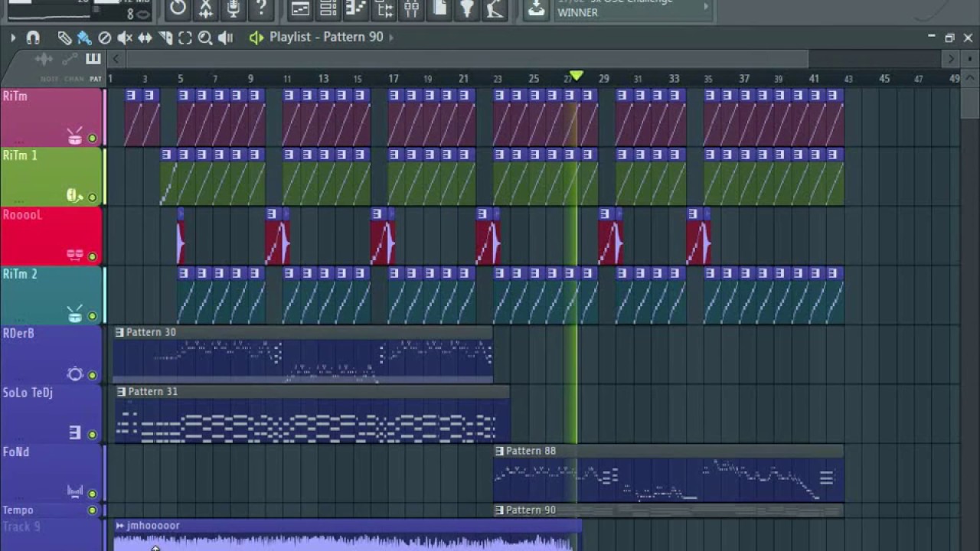Click the waveform icon on FoNd track

(75, 491)
